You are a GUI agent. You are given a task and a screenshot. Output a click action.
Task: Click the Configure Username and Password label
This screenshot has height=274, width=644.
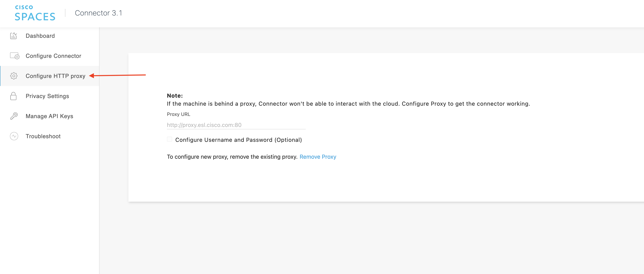point(238,140)
